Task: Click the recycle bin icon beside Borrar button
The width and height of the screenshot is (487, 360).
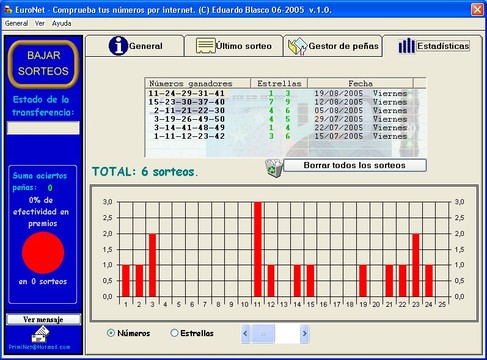Action: [274, 168]
